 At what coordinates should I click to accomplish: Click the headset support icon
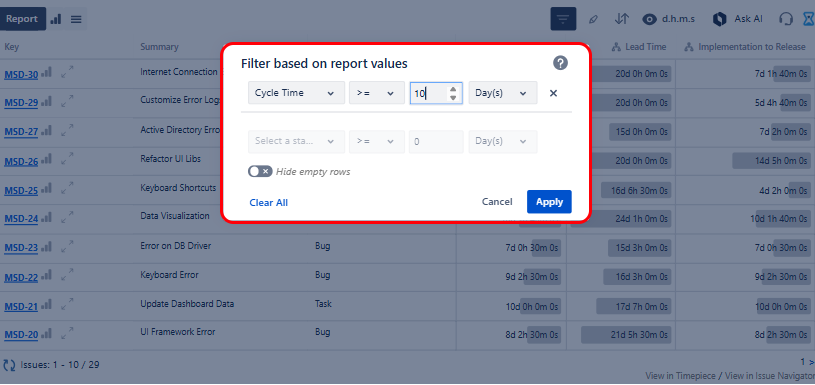tap(786, 19)
